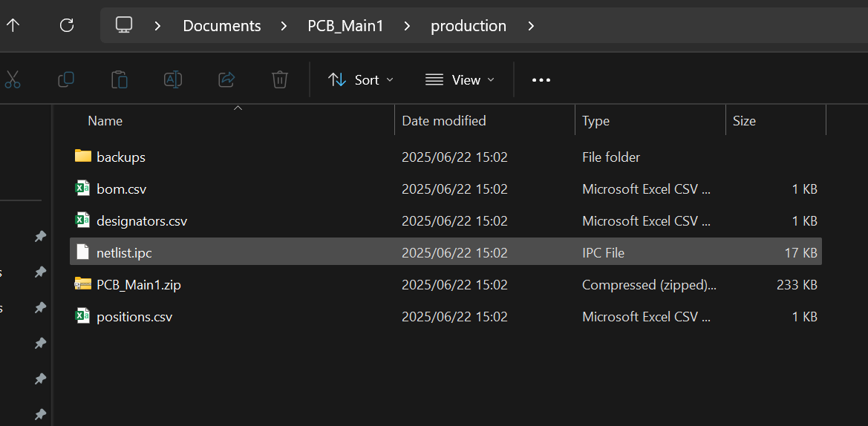Open the See more ellipsis menu
Viewport: 868px width, 426px height.
tap(541, 79)
